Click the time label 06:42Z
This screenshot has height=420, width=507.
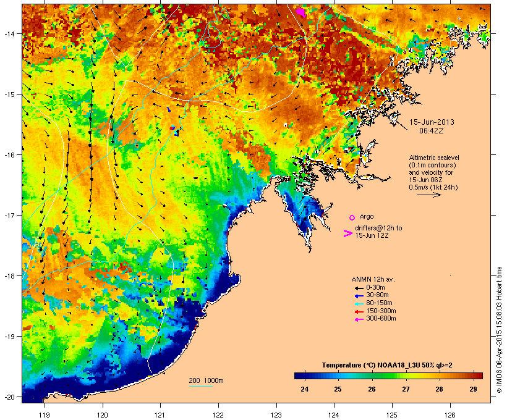click(x=432, y=131)
